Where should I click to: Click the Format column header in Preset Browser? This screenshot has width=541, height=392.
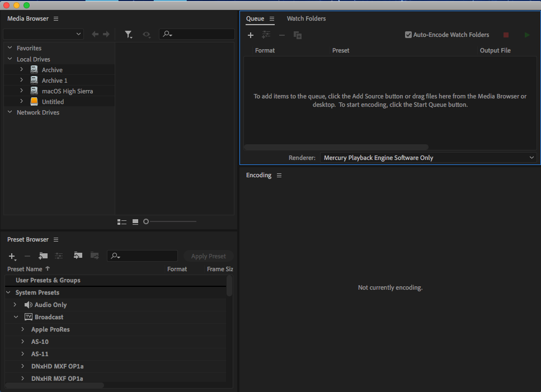[x=177, y=269]
